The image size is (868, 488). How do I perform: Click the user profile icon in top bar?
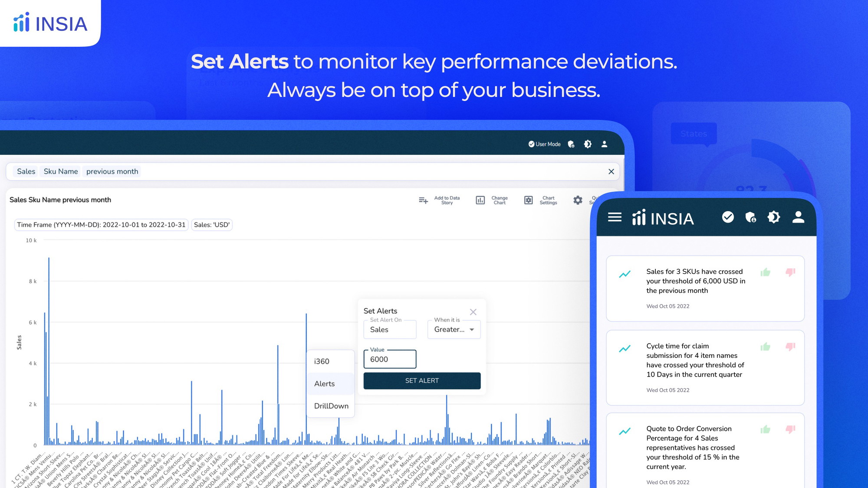tap(605, 144)
